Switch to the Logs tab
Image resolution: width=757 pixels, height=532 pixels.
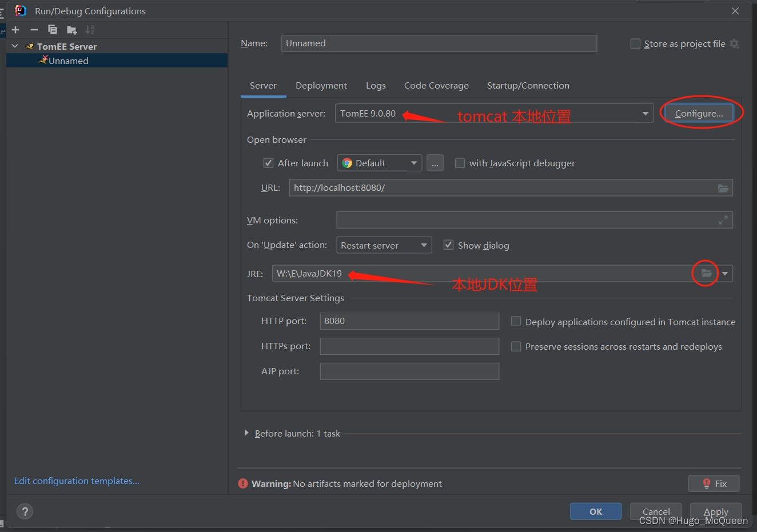[376, 86]
